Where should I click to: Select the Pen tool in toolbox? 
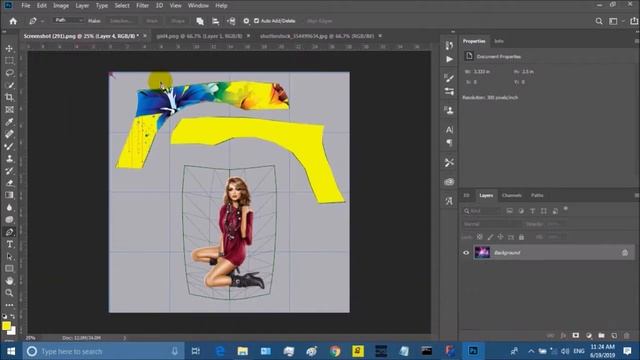click(x=9, y=232)
